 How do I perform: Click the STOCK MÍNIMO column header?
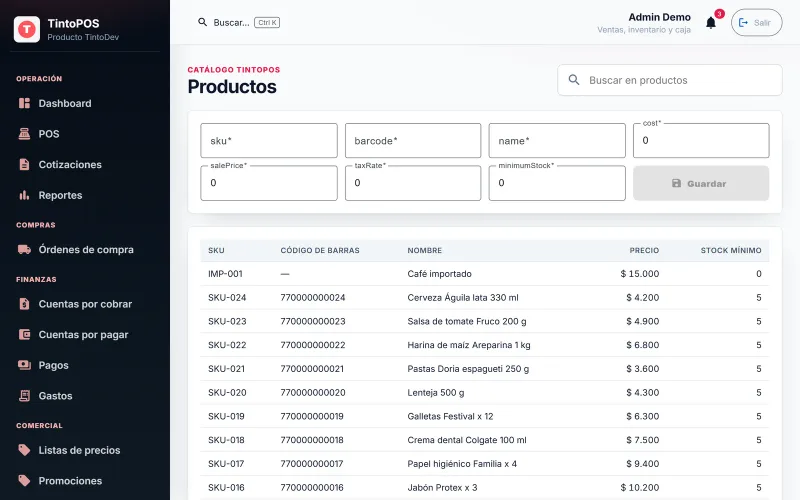tap(731, 251)
